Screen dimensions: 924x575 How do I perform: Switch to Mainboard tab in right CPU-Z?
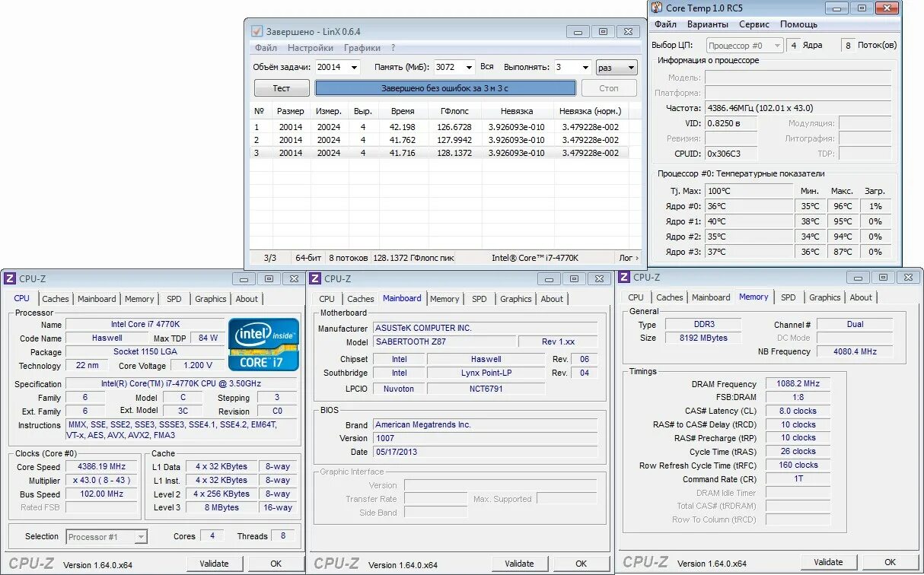(711, 297)
